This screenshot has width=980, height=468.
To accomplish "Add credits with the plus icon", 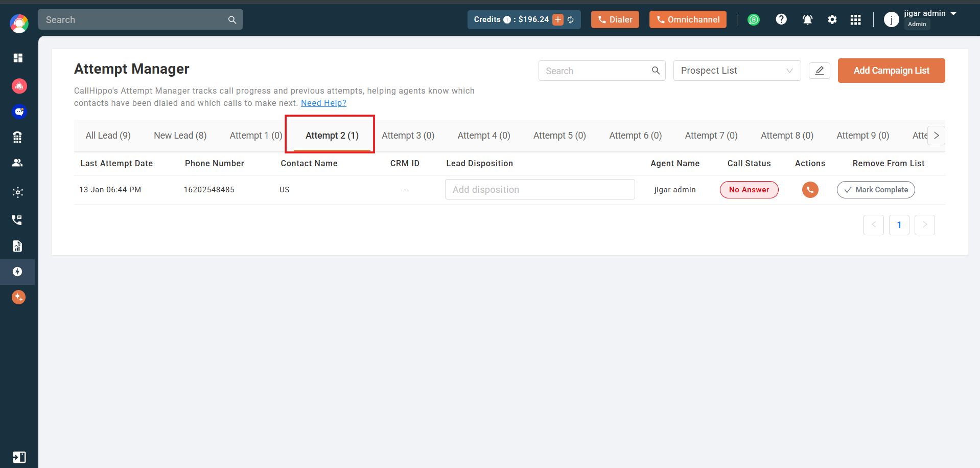I will (x=558, y=20).
